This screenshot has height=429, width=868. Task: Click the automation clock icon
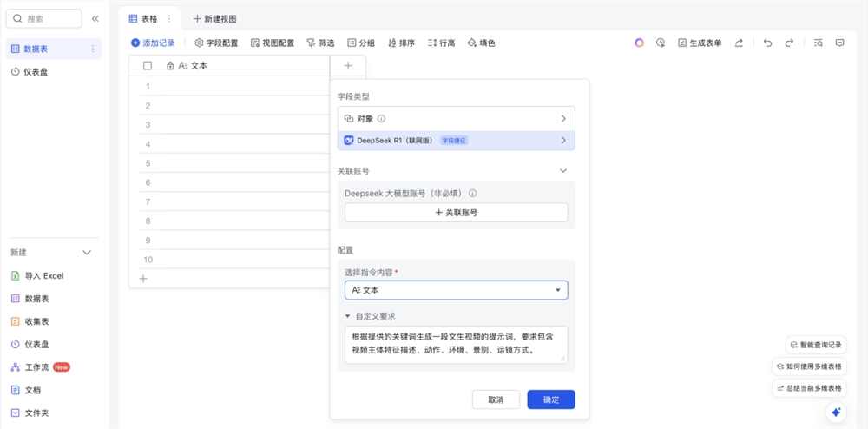[x=661, y=43]
